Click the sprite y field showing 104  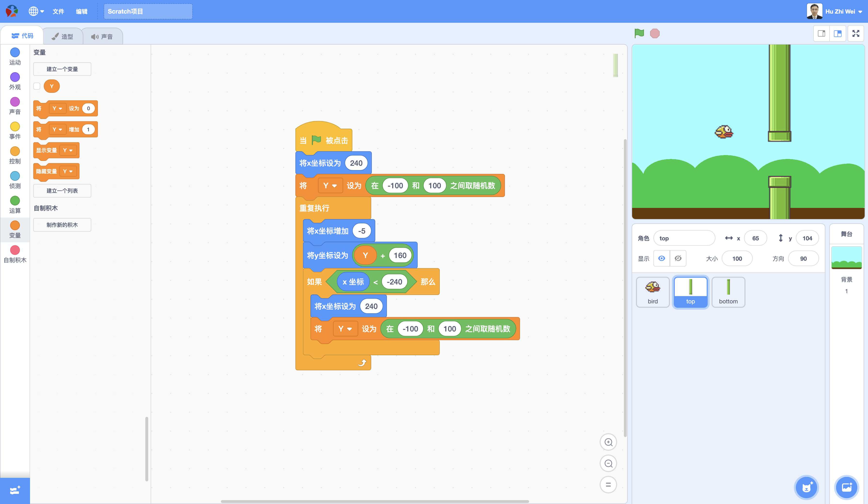point(807,238)
